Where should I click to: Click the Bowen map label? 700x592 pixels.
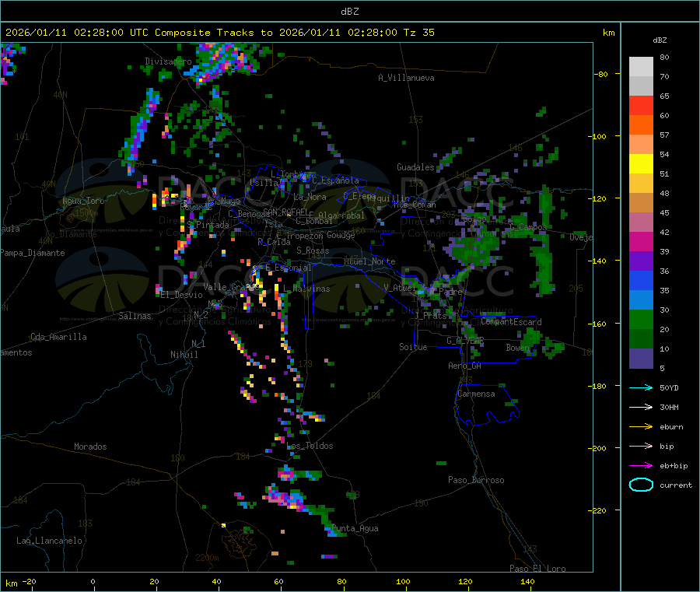[518, 347]
